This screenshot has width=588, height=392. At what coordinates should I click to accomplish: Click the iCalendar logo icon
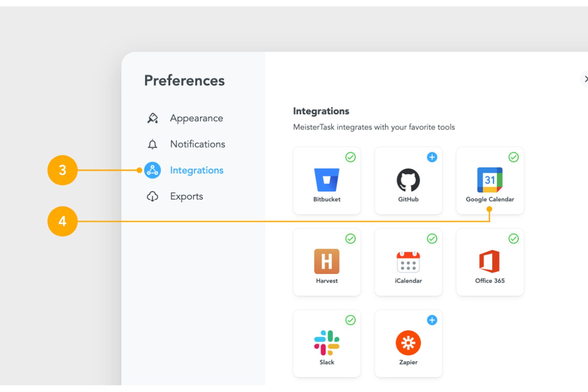point(408,262)
